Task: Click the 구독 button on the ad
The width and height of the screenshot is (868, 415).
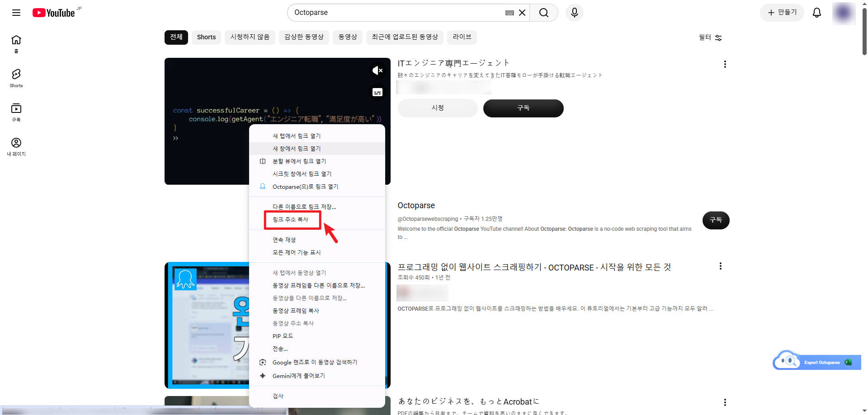Action: (524, 108)
